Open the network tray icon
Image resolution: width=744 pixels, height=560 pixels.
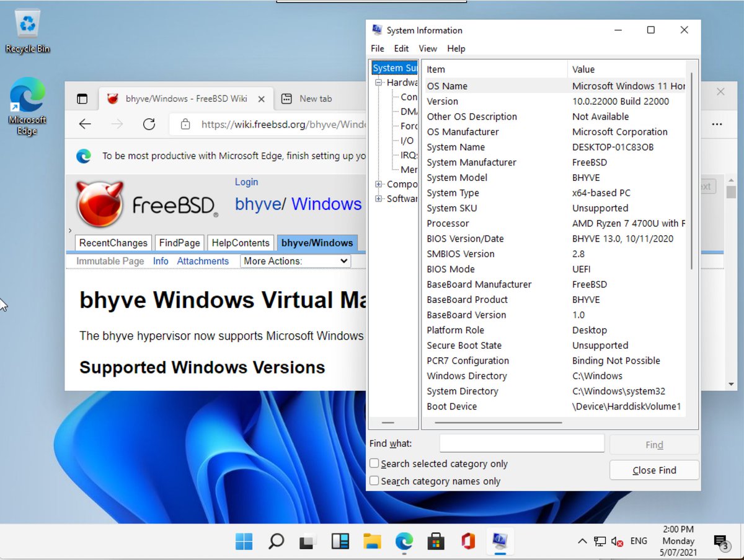(x=600, y=541)
